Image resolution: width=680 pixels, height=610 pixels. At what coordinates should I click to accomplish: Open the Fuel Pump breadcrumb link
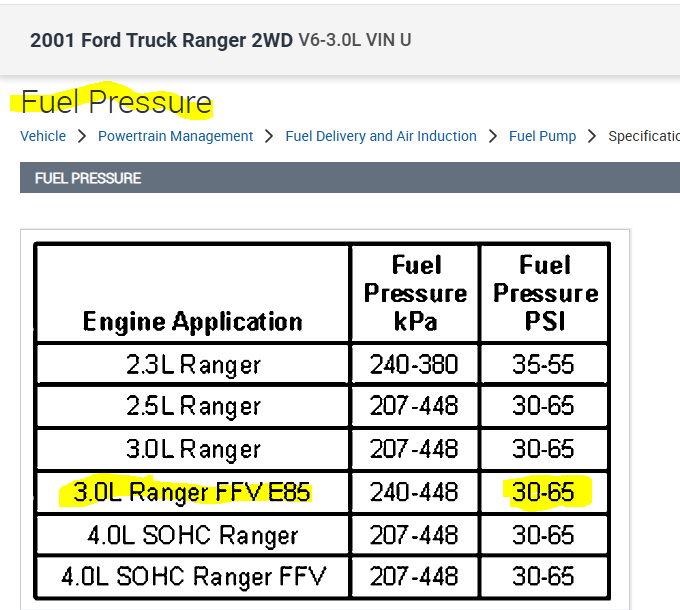pyautogui.click(x=542, y=136)
